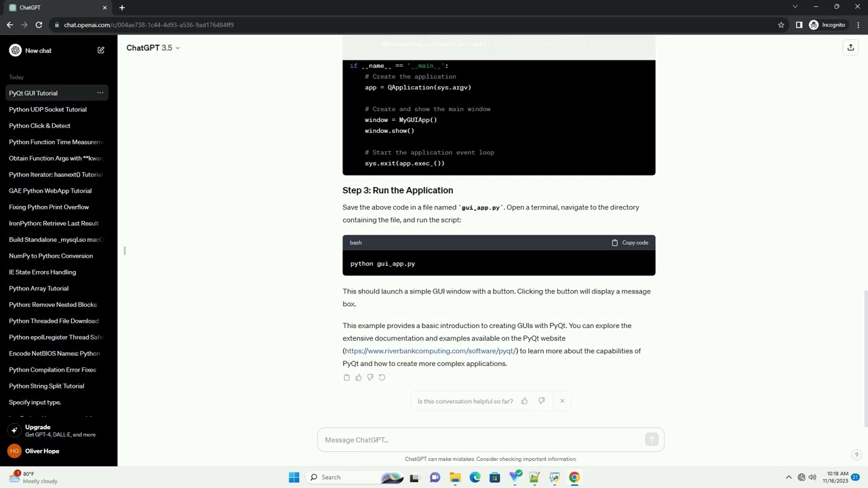
Task: Dismiss the conversation helpful prompt
Action: coord(562,401)
